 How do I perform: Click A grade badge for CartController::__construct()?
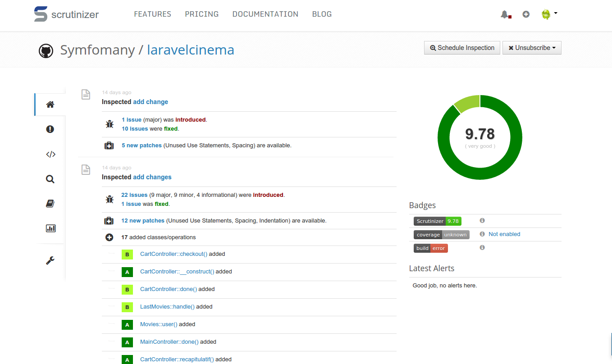pos(127,272)
